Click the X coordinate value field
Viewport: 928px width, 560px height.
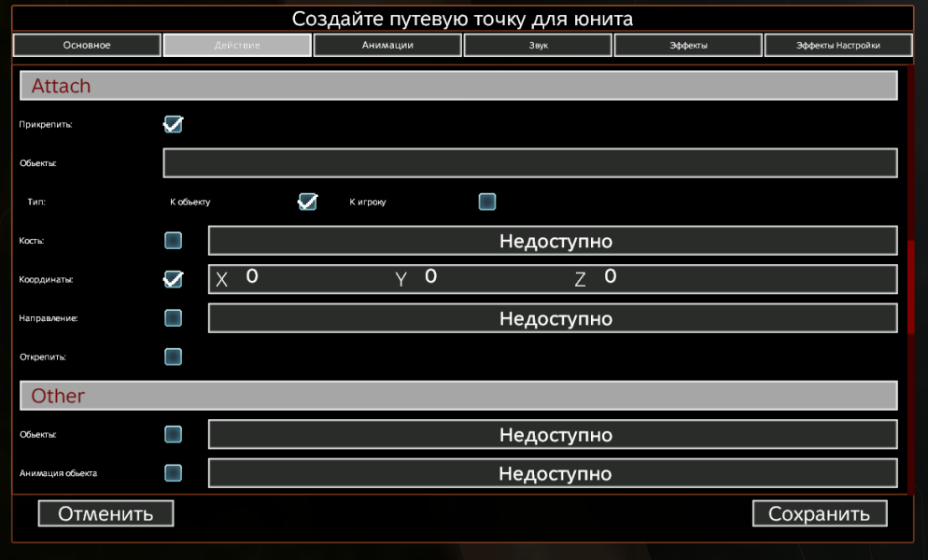280,278
